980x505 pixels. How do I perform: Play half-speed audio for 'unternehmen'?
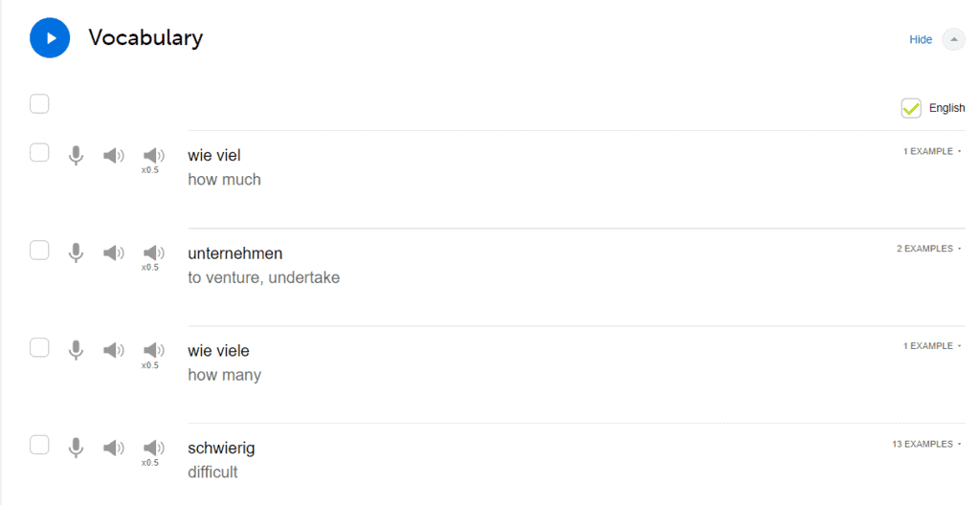(153, 253)
